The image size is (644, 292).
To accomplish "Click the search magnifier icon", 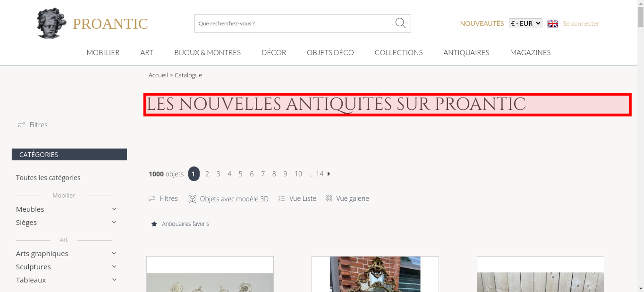I will (x=400, y=23).
